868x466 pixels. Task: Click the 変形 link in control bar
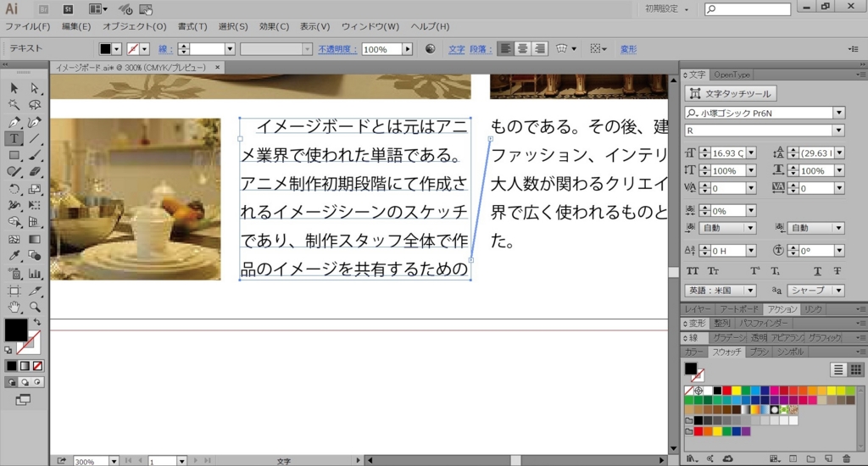(x=628, y=49)
